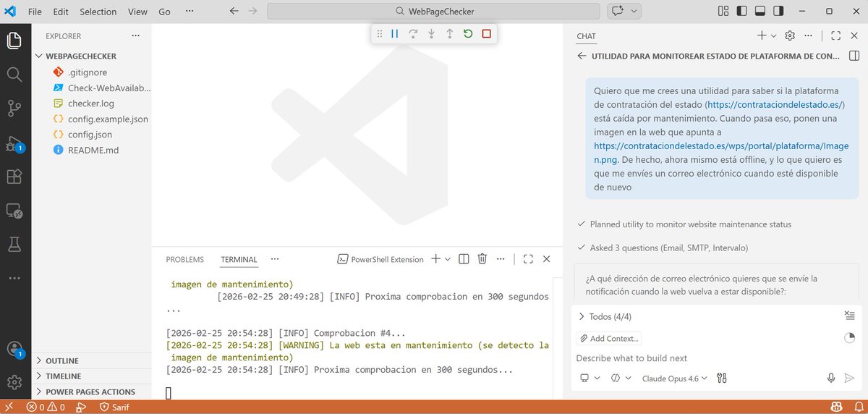
Task: Open the Extensions view
Action: point(14,177)
